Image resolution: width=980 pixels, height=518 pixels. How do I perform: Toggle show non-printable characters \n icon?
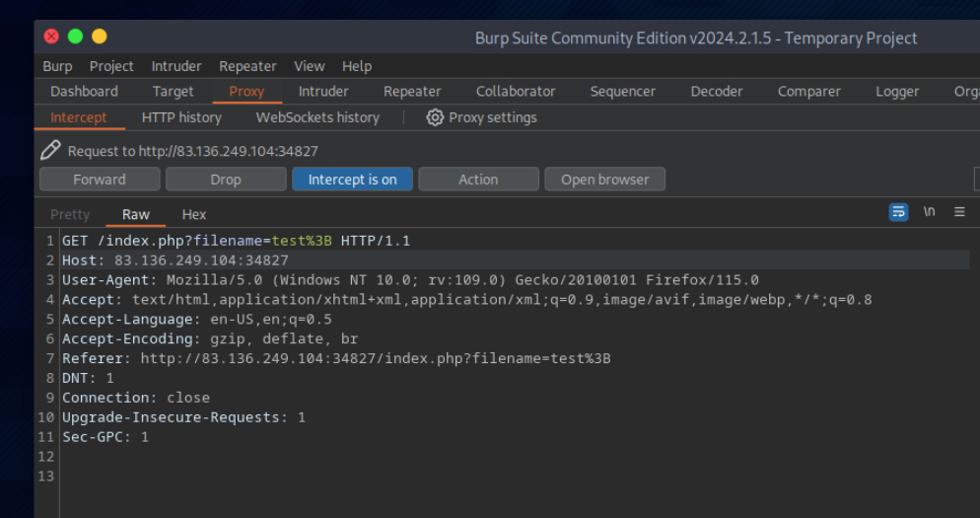point(929,212)
